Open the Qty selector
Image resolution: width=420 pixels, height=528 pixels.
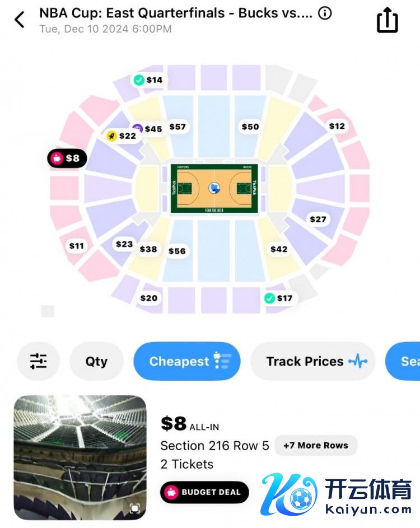coord(96,362)
